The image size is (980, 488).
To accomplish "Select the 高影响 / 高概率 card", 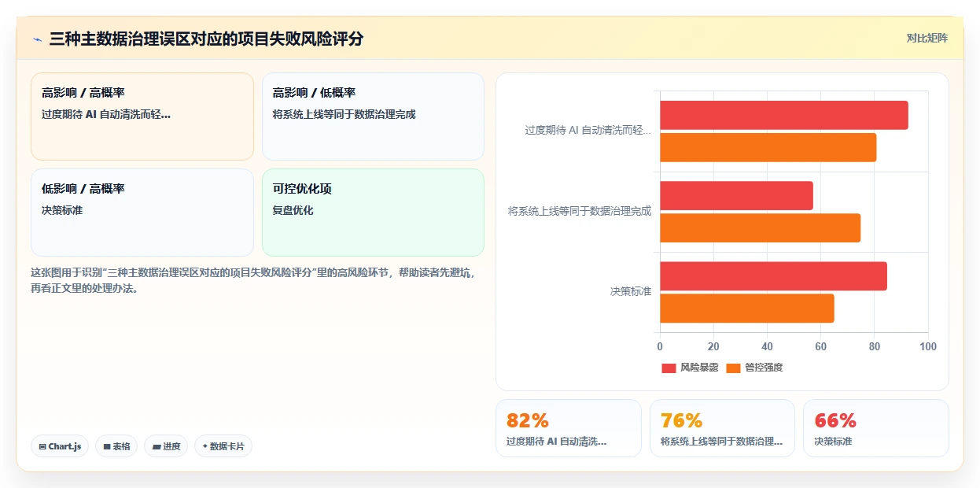I will 142,116.
